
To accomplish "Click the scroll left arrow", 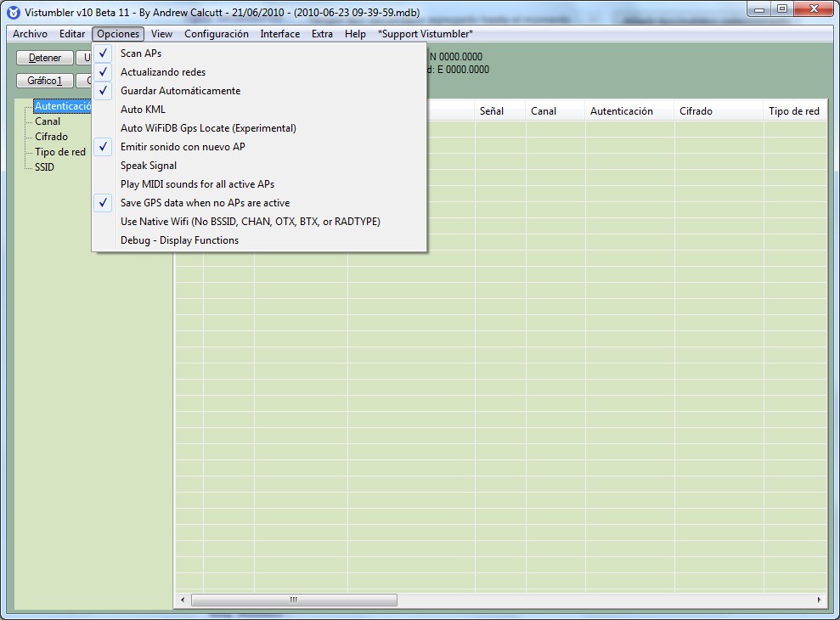I will coord(183,600).
